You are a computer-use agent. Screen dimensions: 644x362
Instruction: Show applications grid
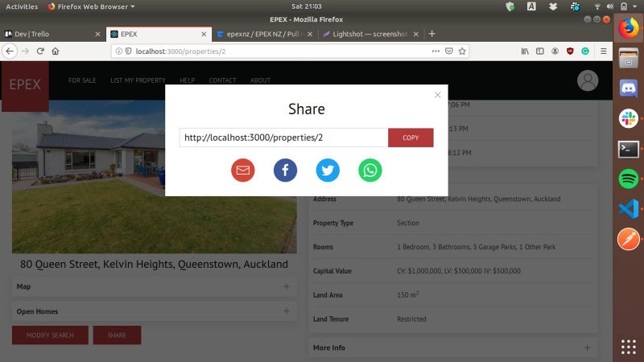629,347
